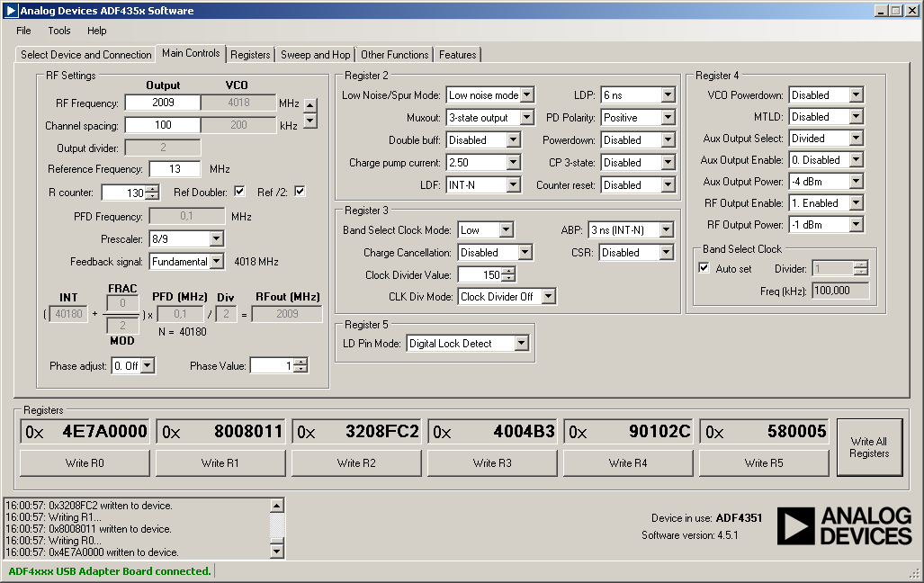Open the CLK Div Mode dropdown
The image size is (924, 583).
point(548,297)
